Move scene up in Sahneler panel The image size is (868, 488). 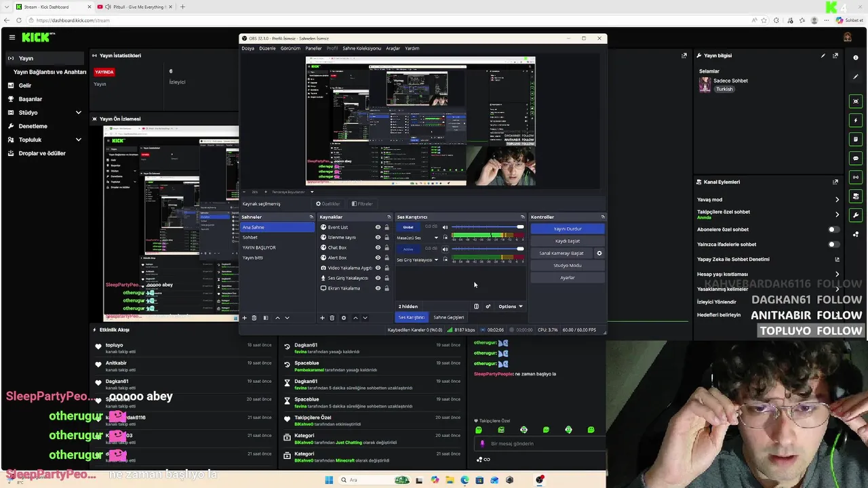277,318
